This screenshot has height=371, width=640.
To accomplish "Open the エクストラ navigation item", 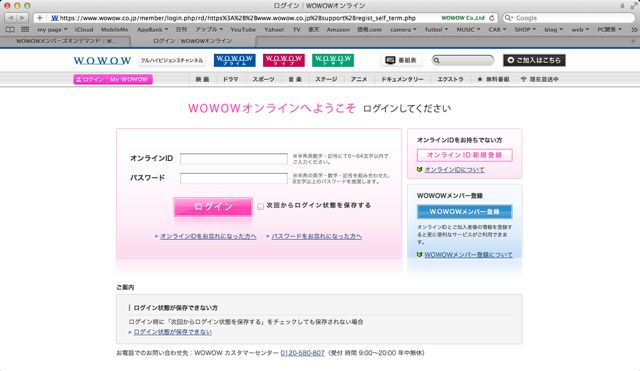I will coord(451,79).
